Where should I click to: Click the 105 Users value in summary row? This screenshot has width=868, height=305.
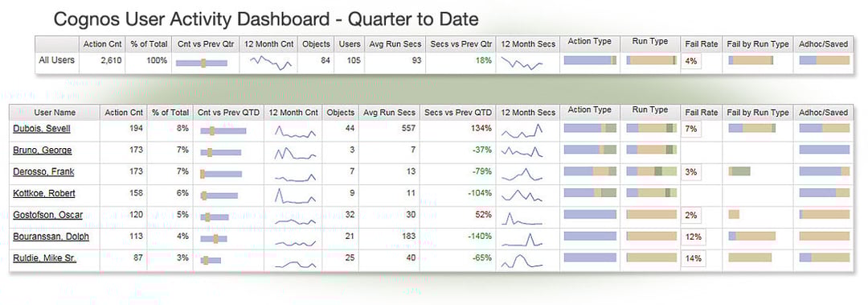point(353,60)
